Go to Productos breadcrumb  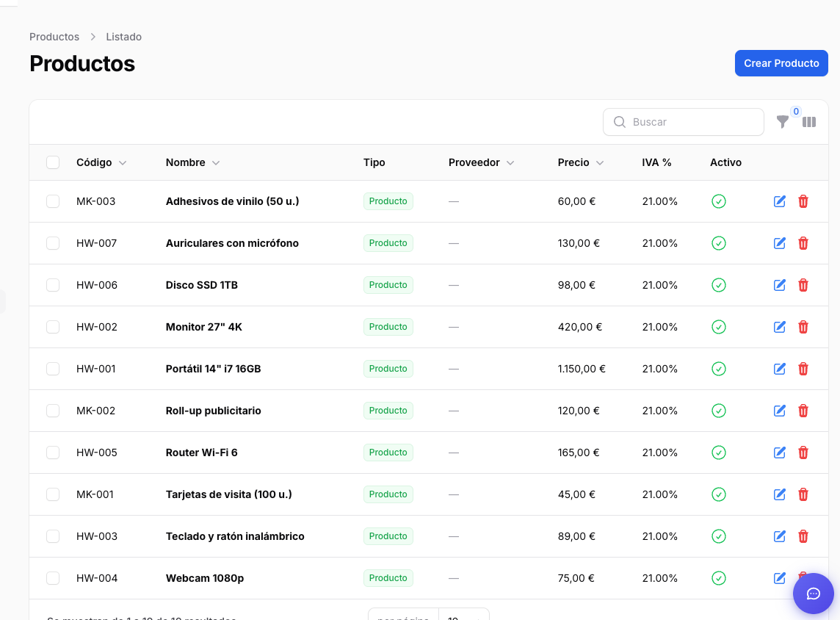coord(54,37)
